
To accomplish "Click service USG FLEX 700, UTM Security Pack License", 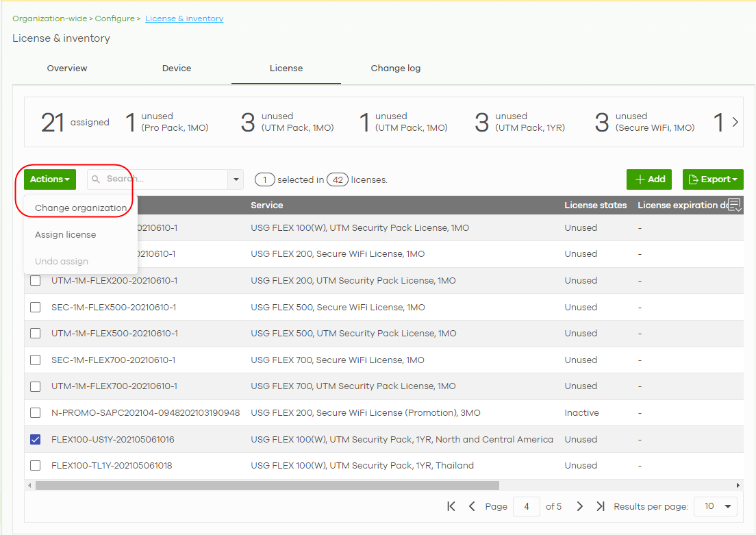I will (x=353, y=386).
